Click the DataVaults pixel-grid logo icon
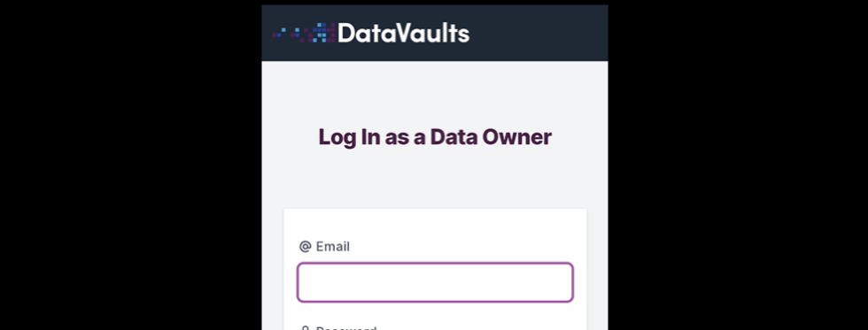868x330 pixels. click(303, 33)
